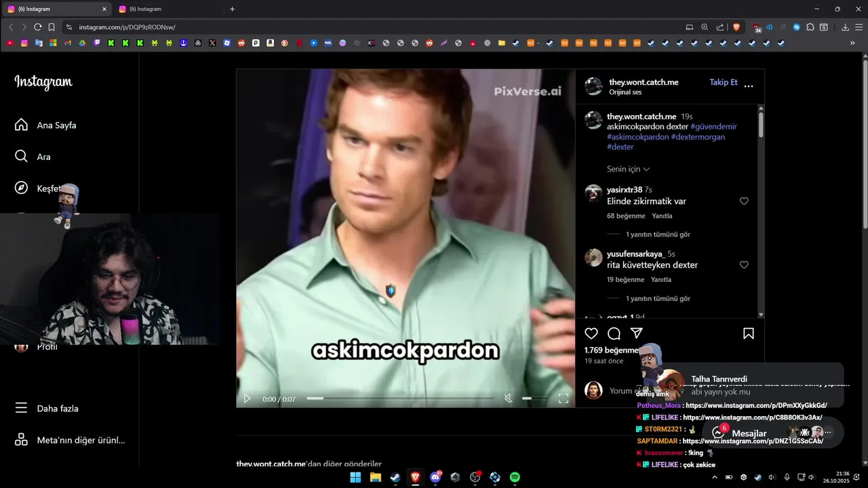Click the microphone icon in the system tray
This screenshot has width=868, height=488.
click(x=787, y=477)
